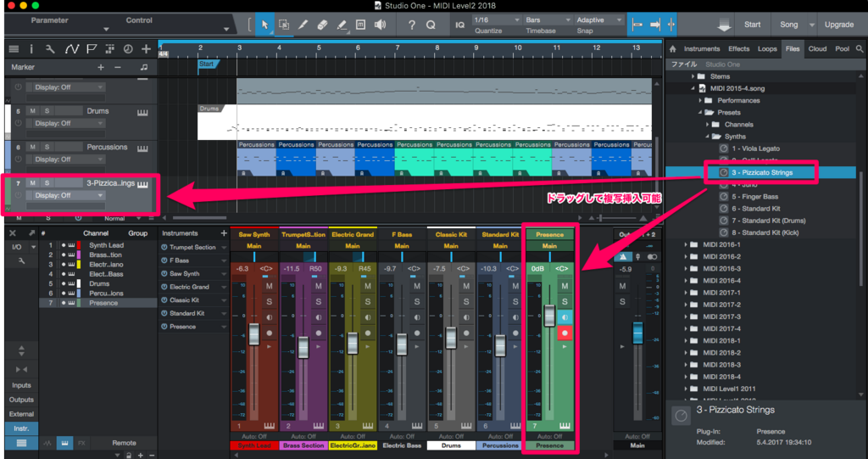The width and height of the screenshot is (868, 459).
Task: Adjust the Main output fader
Action: coord(637,332)
